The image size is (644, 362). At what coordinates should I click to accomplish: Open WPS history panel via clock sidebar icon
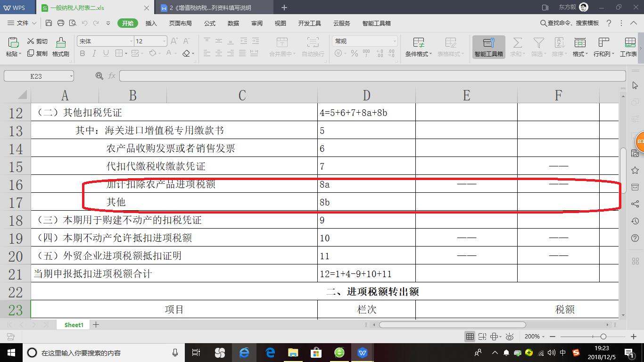point(634,220)
